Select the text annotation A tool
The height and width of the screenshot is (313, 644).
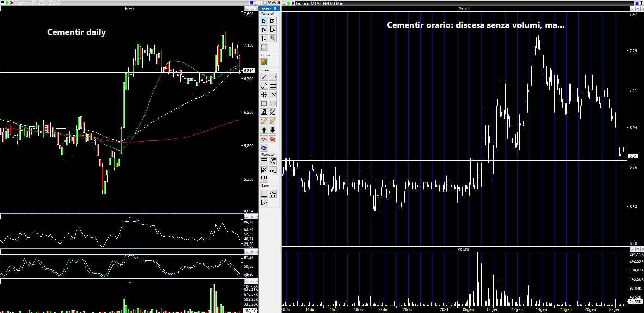264,112
